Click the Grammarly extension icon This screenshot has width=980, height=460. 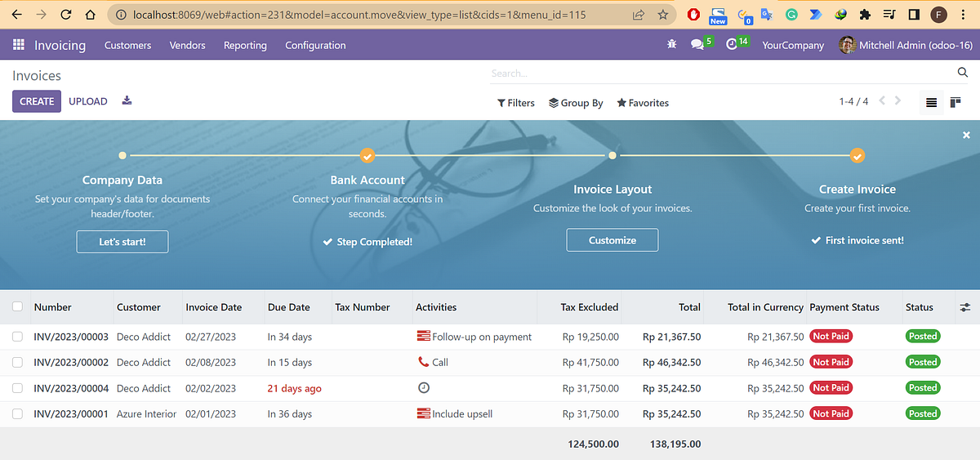[x=791, y=15]
